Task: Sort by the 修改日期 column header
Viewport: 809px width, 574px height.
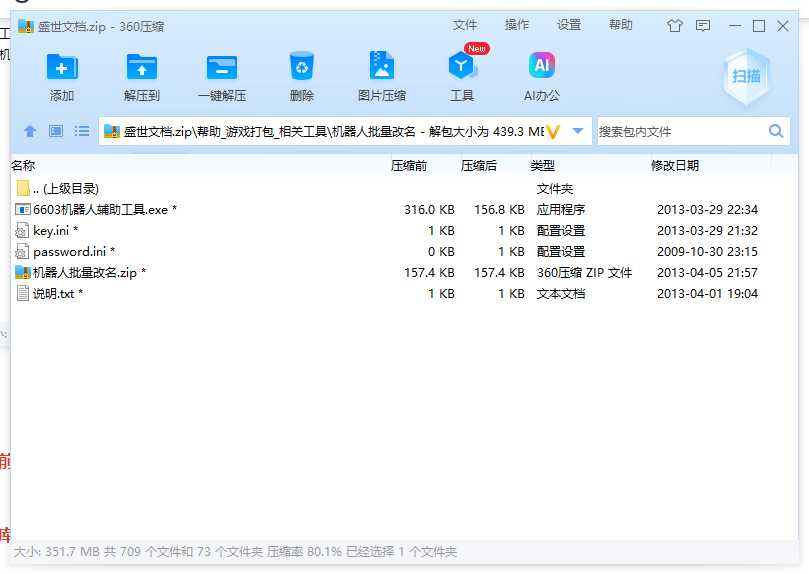Action: [675, 166]
